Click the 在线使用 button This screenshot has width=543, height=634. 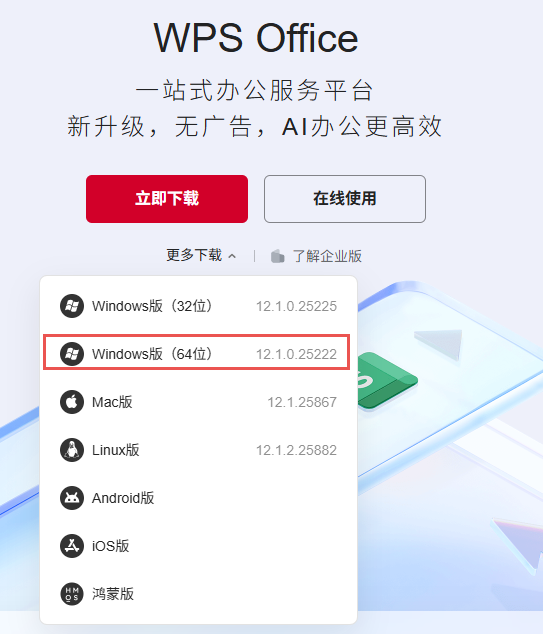click(x=345, y=199)
